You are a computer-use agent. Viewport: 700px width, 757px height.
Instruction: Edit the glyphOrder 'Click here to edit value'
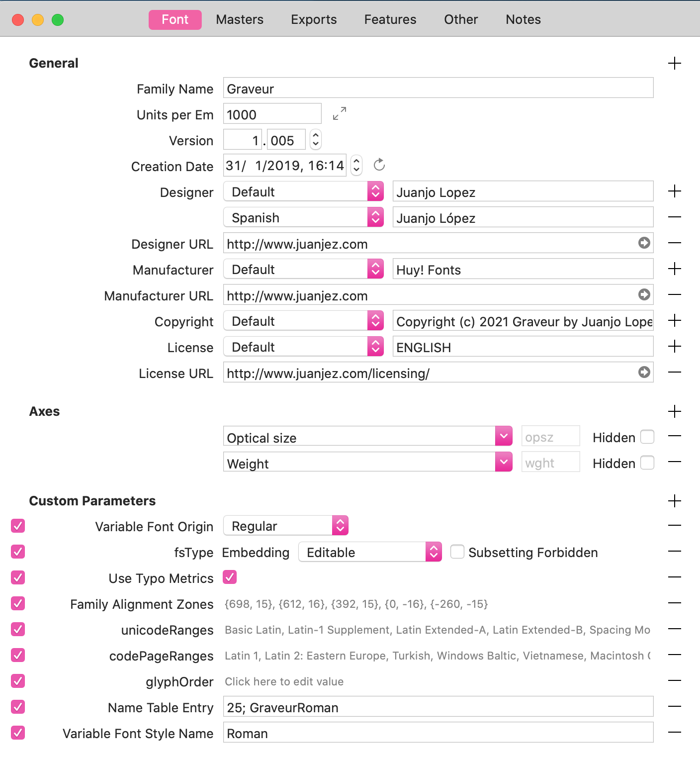pos(284,681)
